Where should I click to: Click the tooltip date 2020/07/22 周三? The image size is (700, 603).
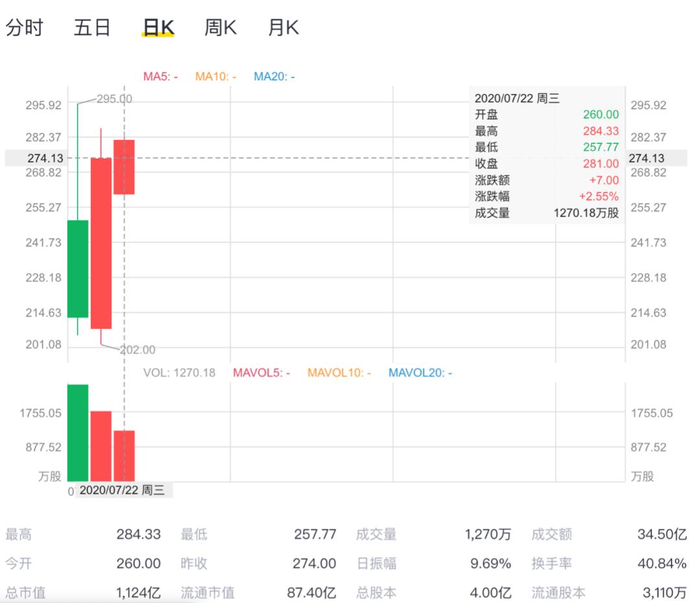tap(517, 98)
